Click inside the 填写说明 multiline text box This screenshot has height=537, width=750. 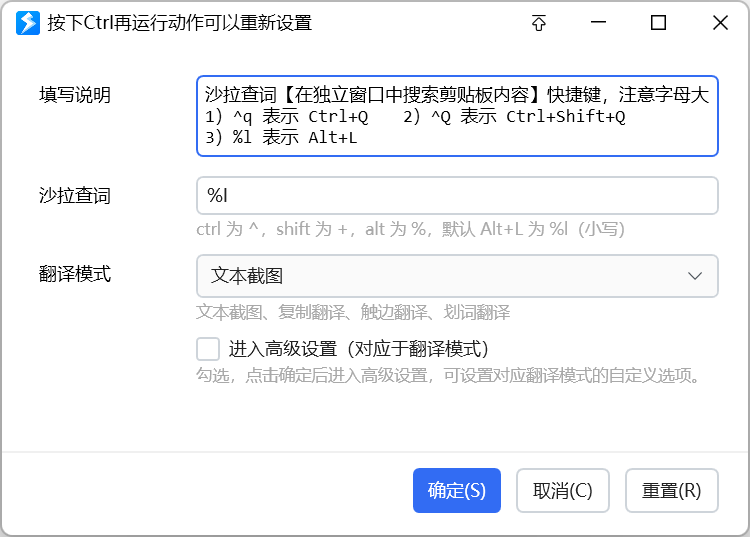tap(457, 116)
